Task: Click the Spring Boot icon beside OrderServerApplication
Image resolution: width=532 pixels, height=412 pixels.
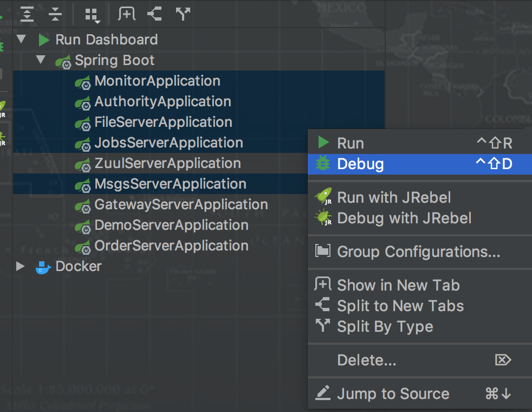Action: pyautogui.click(x=83, y=247)
